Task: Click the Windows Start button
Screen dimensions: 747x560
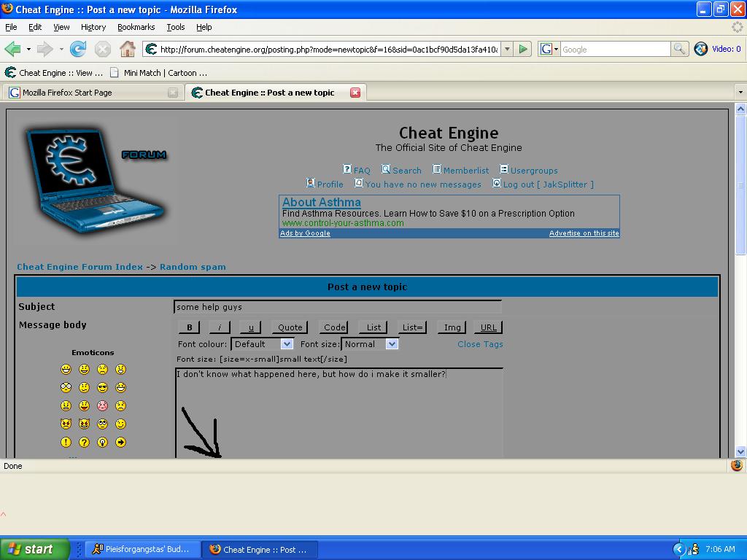Action: pos(34,549)
